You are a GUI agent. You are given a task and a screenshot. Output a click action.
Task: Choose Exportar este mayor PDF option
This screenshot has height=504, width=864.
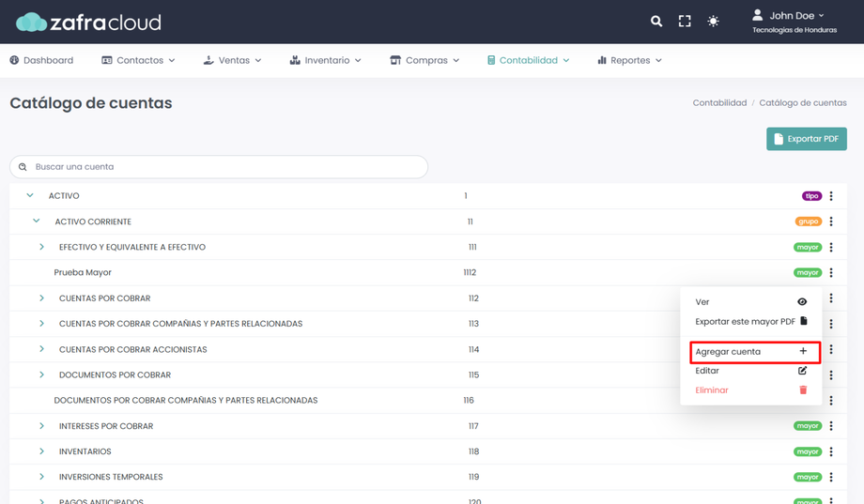(x=751, y=321)
